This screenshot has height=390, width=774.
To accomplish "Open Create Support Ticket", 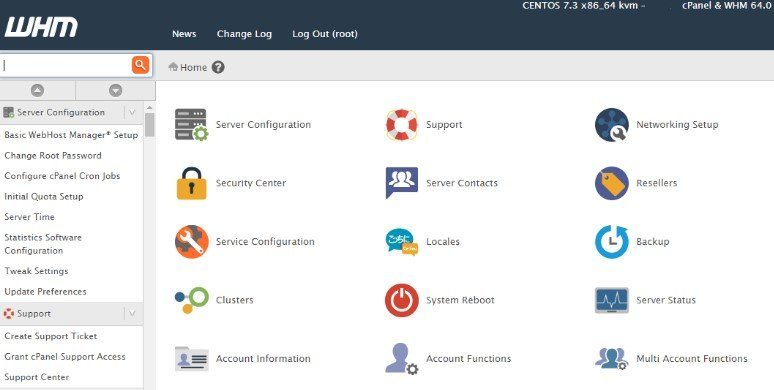I will [51, 336].
